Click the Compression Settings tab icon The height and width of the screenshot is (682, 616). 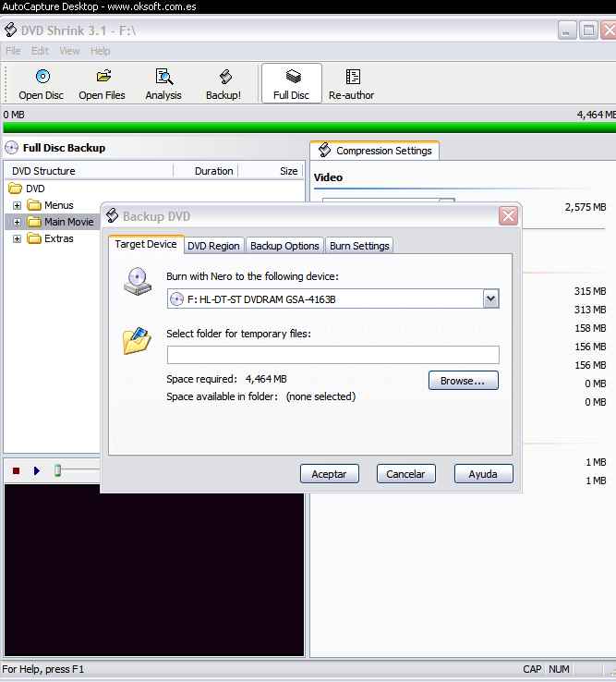coord(325,150)
